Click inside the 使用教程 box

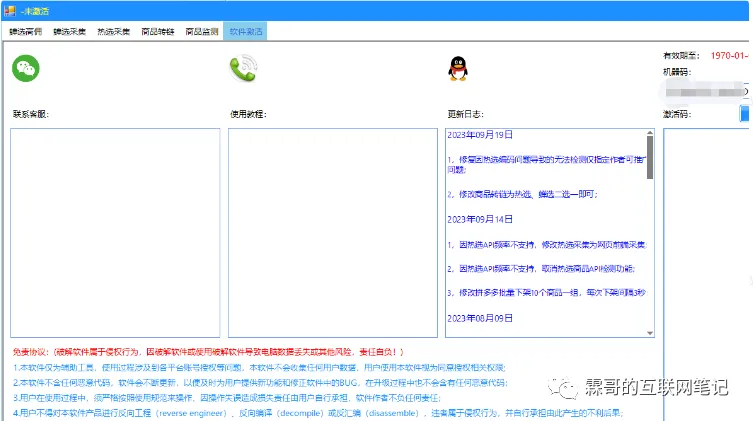pyautogui.click(x=333, y=232)
